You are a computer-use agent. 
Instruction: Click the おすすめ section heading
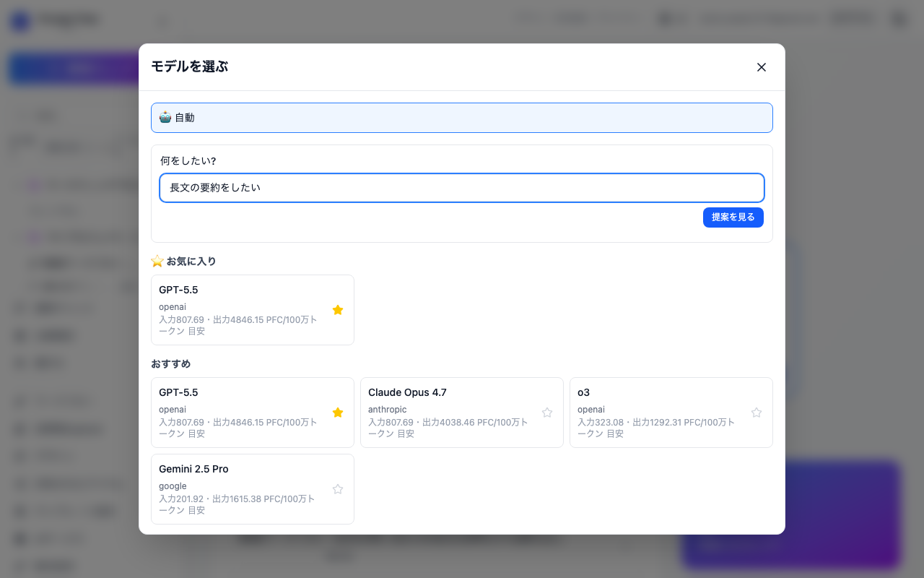click(x=171, y=363)
